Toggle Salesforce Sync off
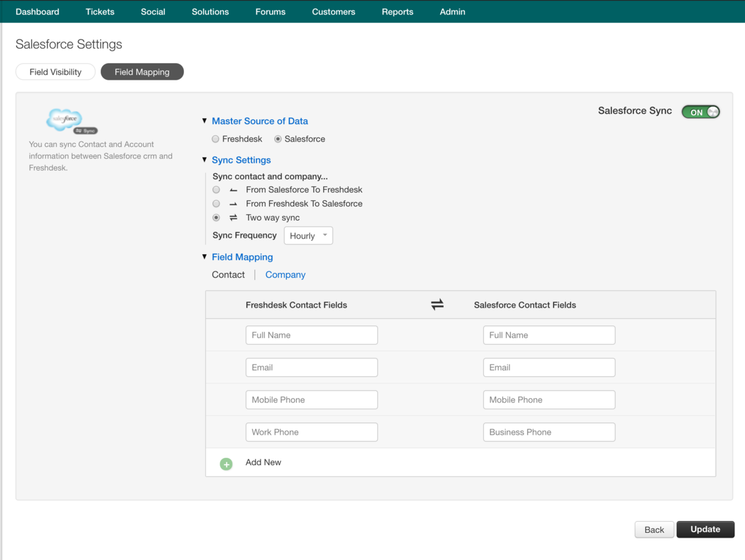The image size is (745, 560). pos(700,111)
